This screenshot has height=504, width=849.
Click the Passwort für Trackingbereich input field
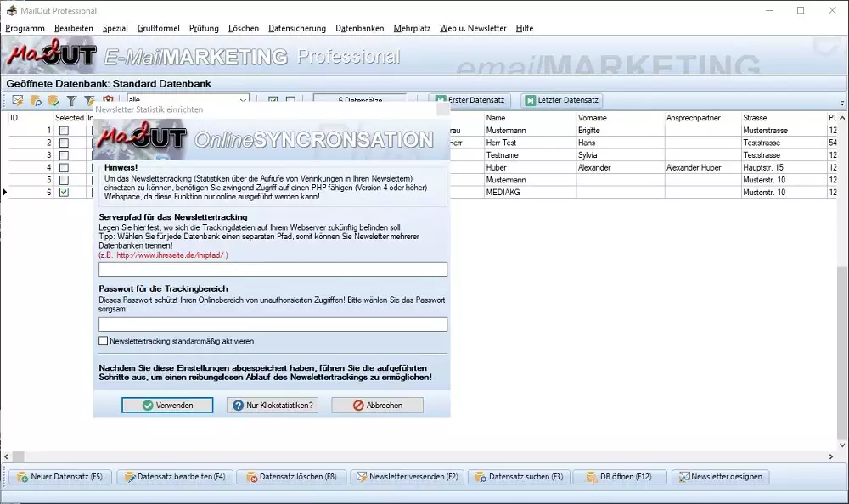click(x=273, y=324)
